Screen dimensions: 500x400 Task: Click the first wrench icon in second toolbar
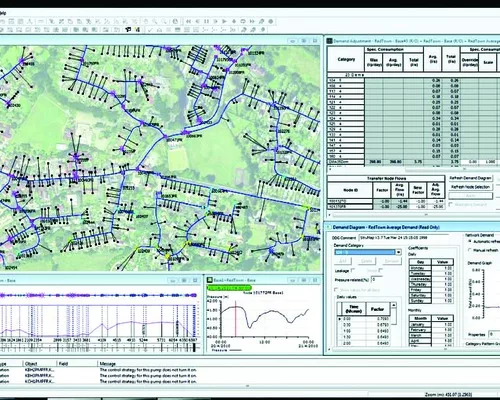[244, 30]
